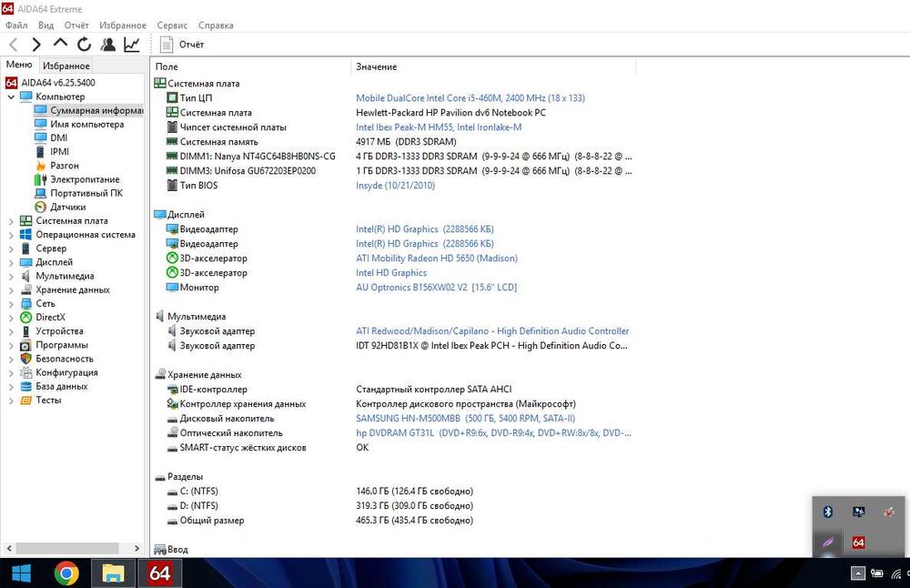Expand the Дисплей tree node
This screenshot has height=588, width=910.
point(11,262)
